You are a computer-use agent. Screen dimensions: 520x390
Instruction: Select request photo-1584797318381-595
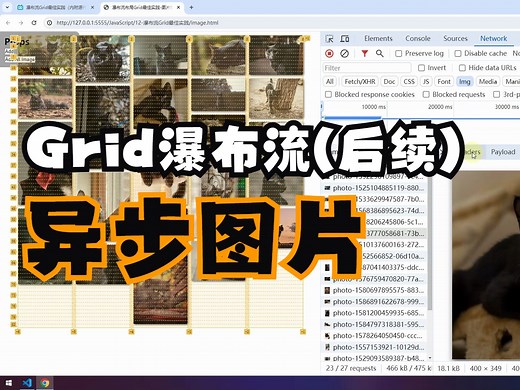(374, 324)
